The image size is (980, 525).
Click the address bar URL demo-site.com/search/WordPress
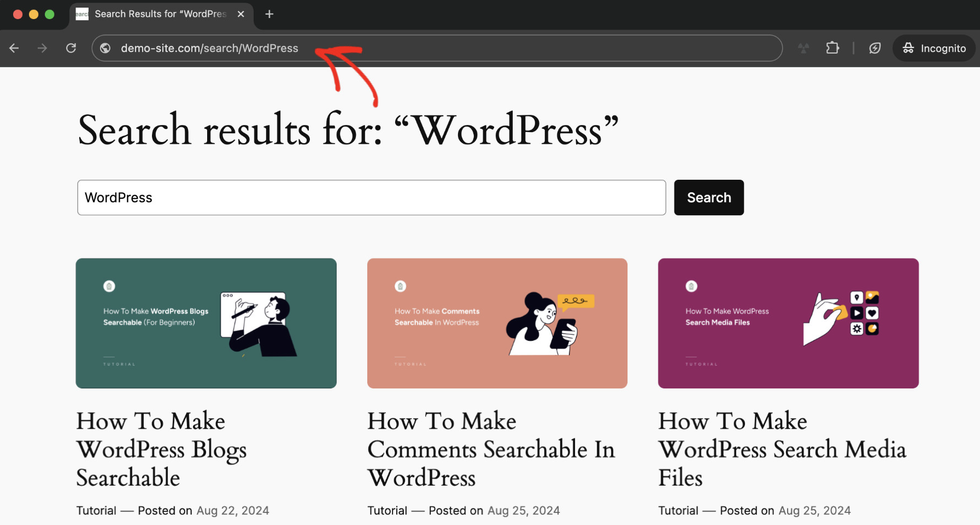tap(209, 48)
